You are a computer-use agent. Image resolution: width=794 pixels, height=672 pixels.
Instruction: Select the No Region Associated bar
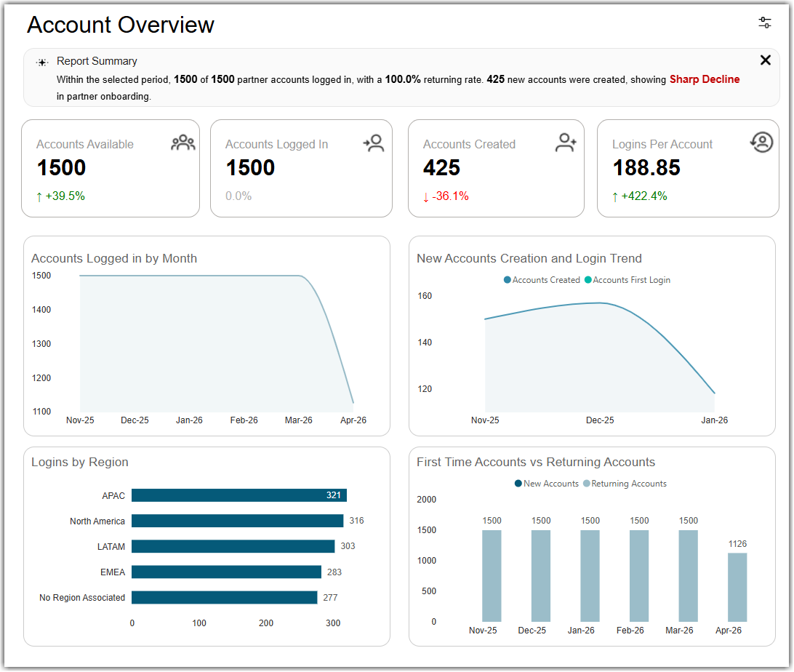(x=225, y=598)
